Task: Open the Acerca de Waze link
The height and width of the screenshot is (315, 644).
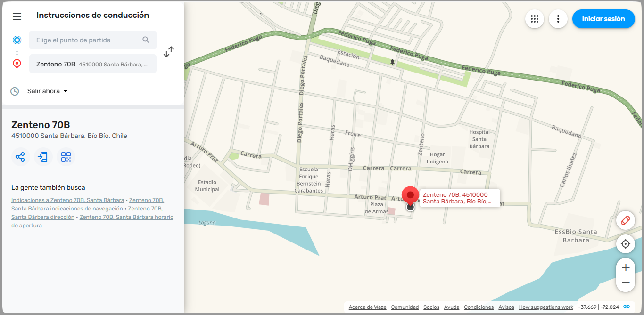Action: (367, 307)
